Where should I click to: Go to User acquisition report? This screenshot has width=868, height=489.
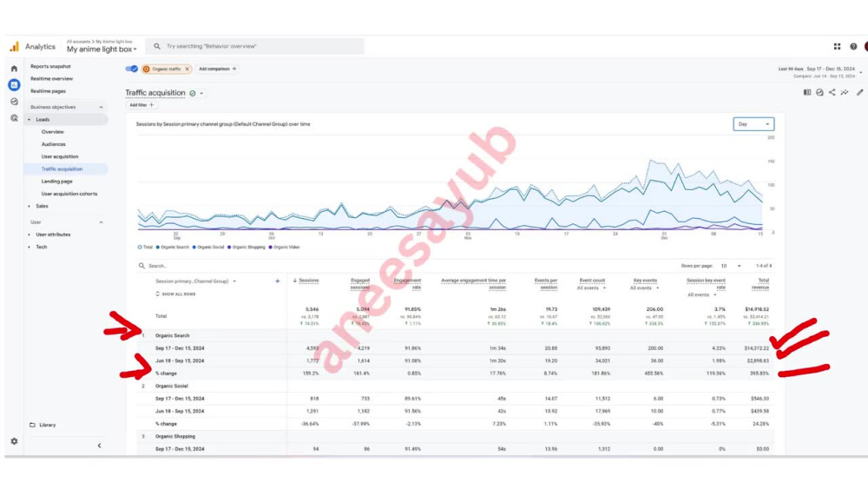pyautogui.click(x=60, y=156)
